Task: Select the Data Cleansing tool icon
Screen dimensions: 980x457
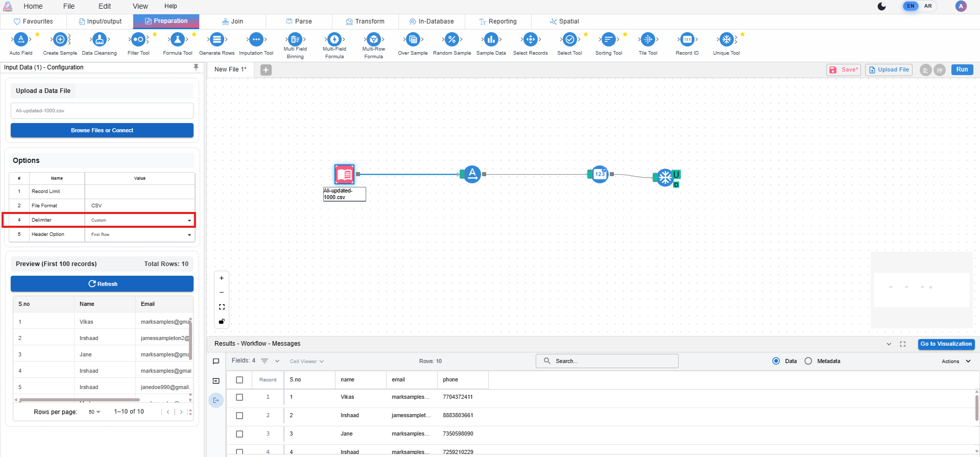Action: coord(100,40)
